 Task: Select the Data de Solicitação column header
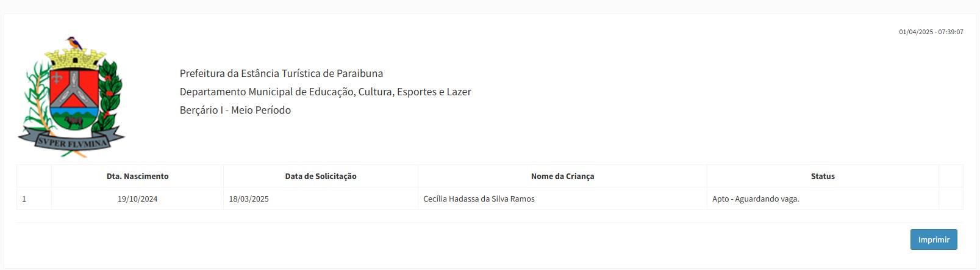click(x=321, y=176)
